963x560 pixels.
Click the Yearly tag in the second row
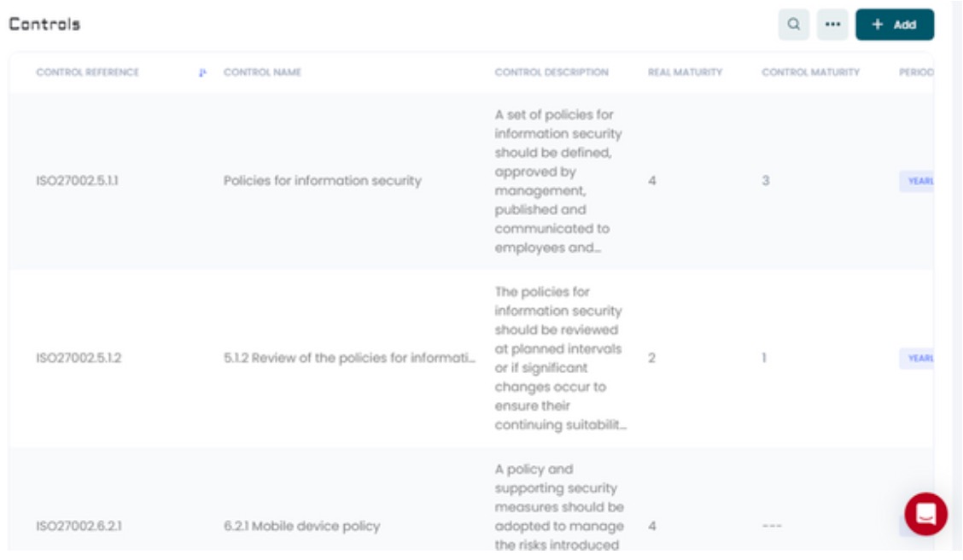916,359
